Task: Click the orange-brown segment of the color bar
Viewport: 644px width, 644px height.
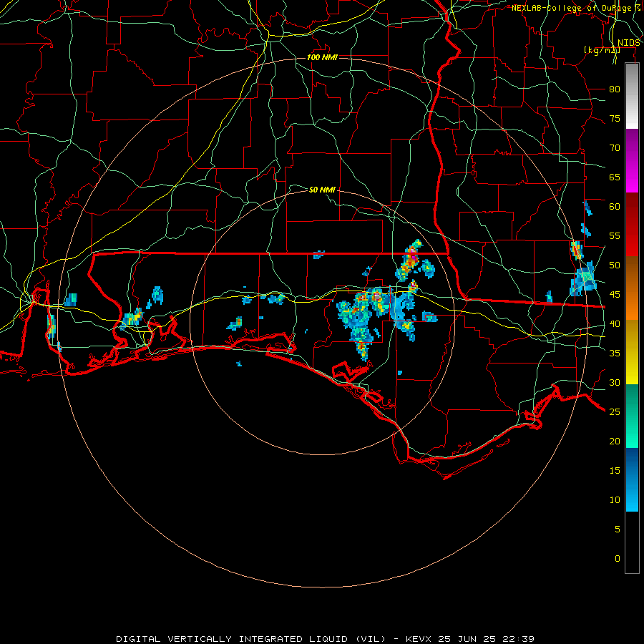Action: coord(632,288)
